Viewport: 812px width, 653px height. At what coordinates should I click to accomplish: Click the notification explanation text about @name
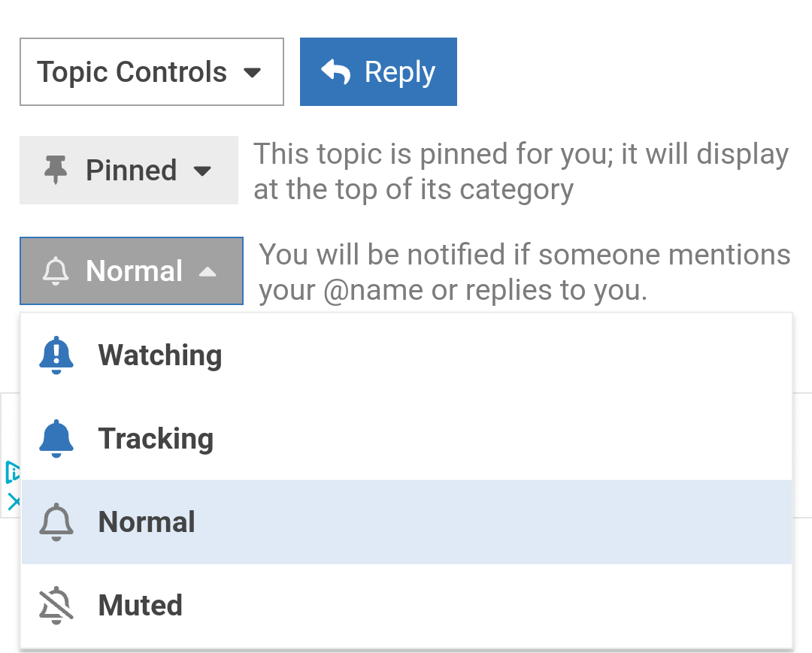coord(525,272)
